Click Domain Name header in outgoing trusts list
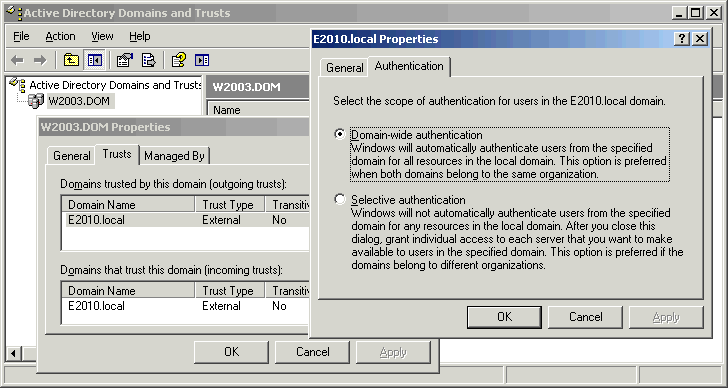This screenshot has width=728, height=388. point(129,205)
